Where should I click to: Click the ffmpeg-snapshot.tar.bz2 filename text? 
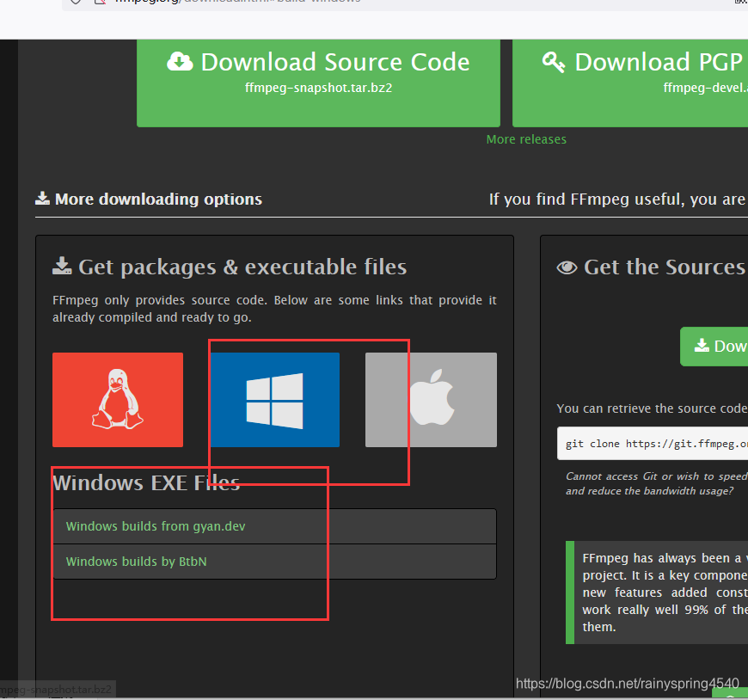tap(319, 88)
